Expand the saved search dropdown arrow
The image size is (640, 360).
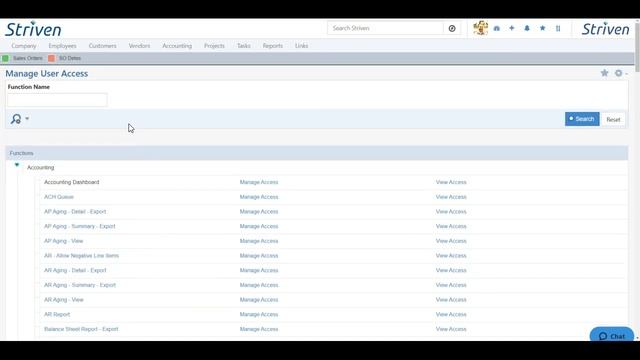(x=27, y=119)
